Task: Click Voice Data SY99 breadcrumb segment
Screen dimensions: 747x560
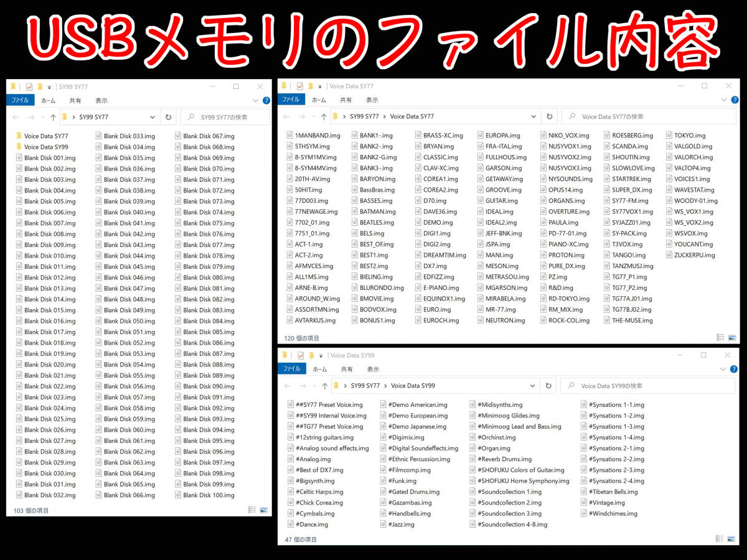Action: coord(413,386)
